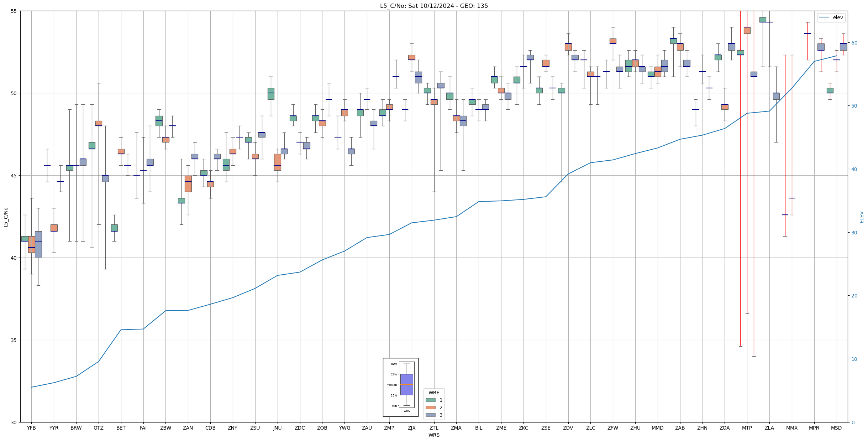Image resolution: width=868 pixels, height=441 pixels.
Task: Click the ELEV right axis title
Action: coord(862,217)
